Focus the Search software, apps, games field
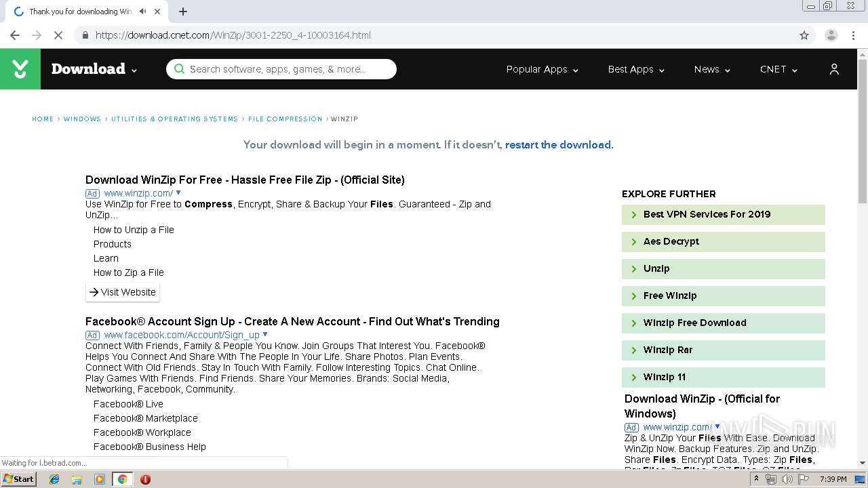Image resolution: width=868 pixels, height=488 pixels. [x=281, y=68]
